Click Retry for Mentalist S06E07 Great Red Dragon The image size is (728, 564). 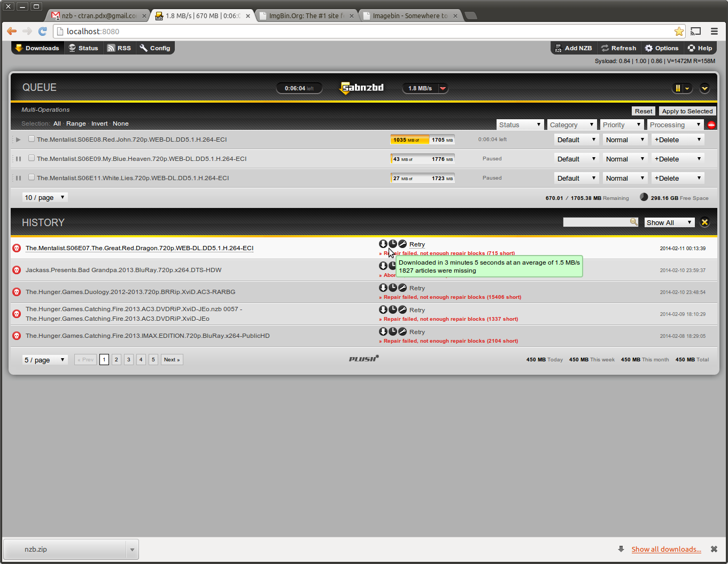pyautogui.click(x=417, y=244)
